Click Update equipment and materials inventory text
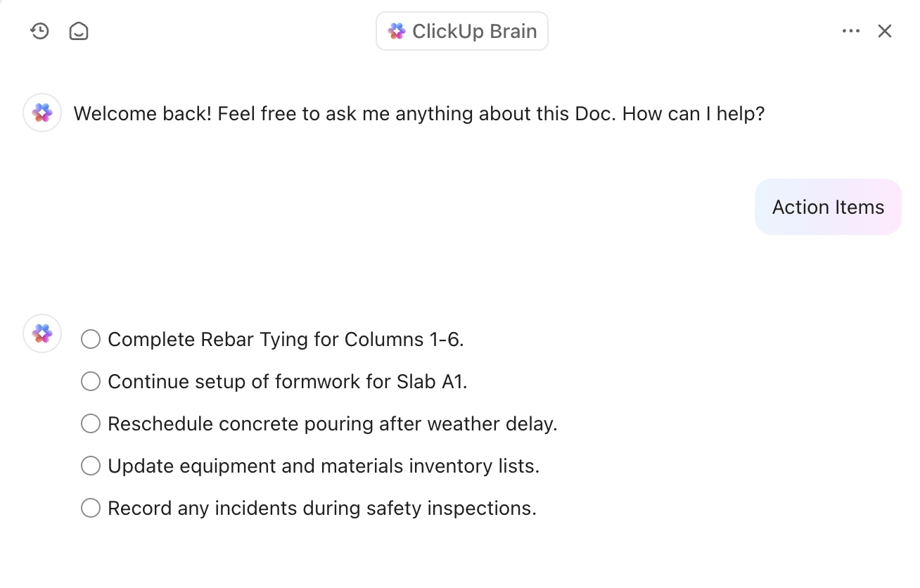920x588 pixels. 324,466
